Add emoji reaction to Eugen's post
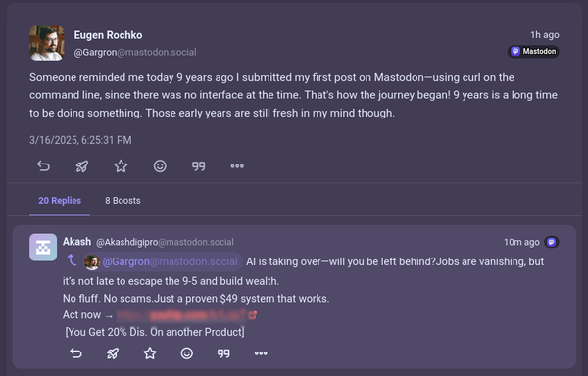The width and height of the screenshot is (588, 376). point(160,165)
